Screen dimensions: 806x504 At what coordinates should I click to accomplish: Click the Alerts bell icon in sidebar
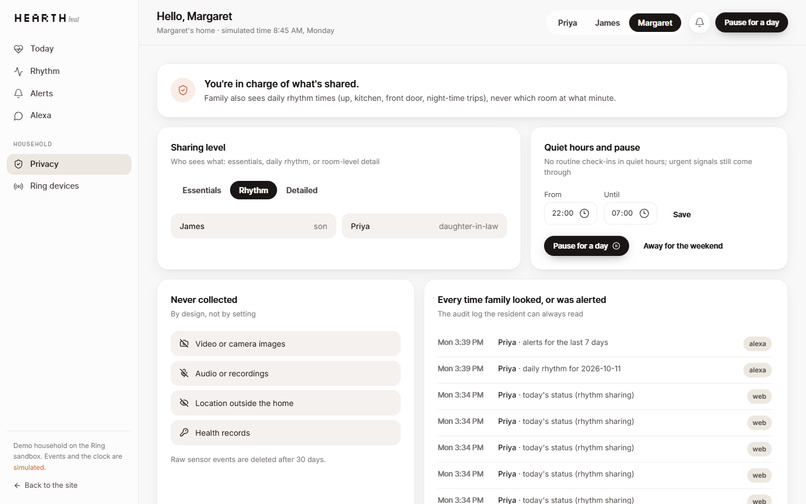click(x=19, y=93)
